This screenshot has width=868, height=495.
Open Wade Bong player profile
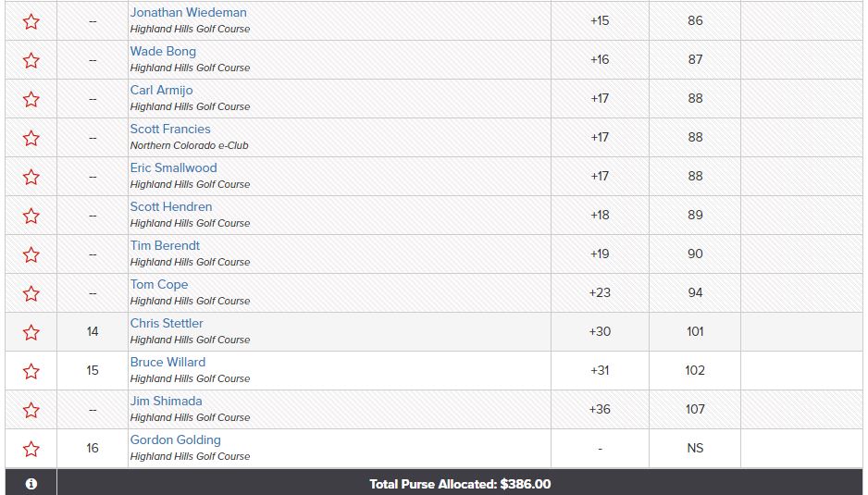(163, 52)
